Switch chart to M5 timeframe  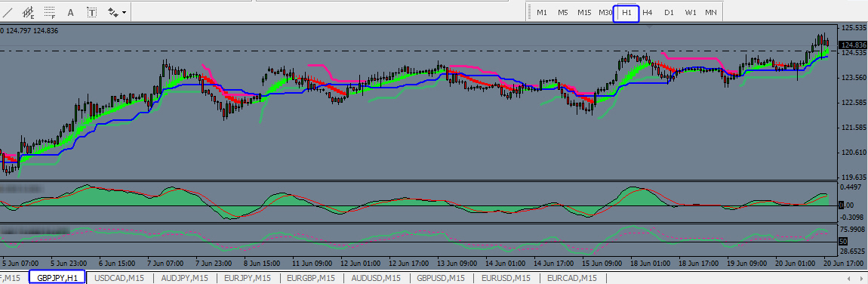tap(563, 12)
